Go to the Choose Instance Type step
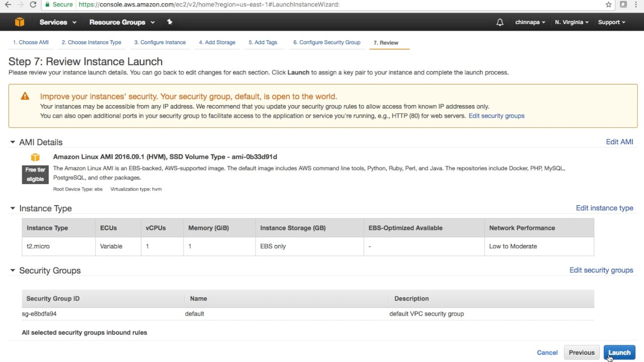Image resolution: width=644 pixels, height=362 pixels. [x=92, y=42]
